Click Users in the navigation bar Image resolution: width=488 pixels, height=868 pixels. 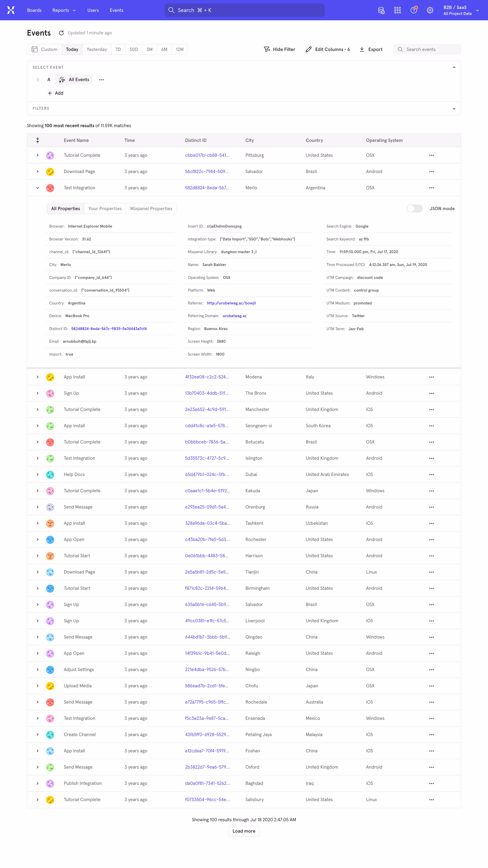tap(93, 10)
